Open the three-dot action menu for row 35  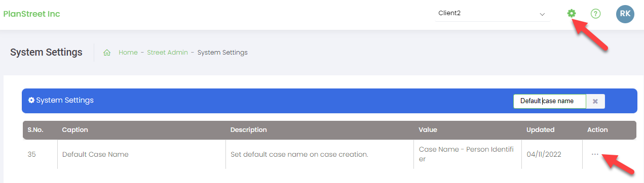[x=595, y=154]
